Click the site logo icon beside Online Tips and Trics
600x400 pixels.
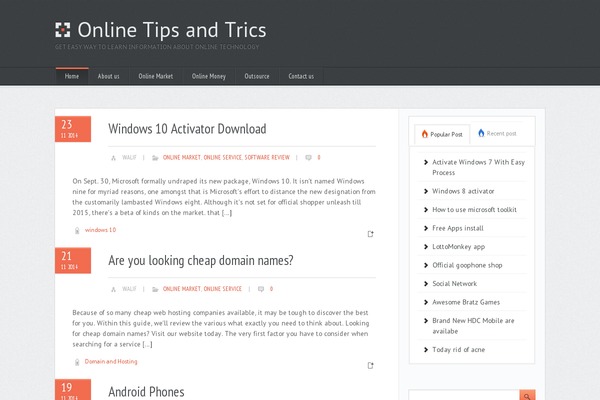62,30
